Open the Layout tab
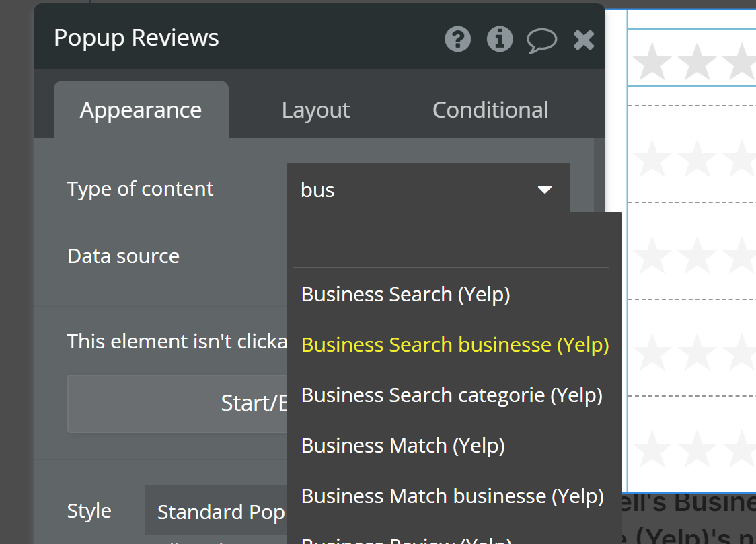Viewport: 756px width, 544px height. click(x=315, y=110)
